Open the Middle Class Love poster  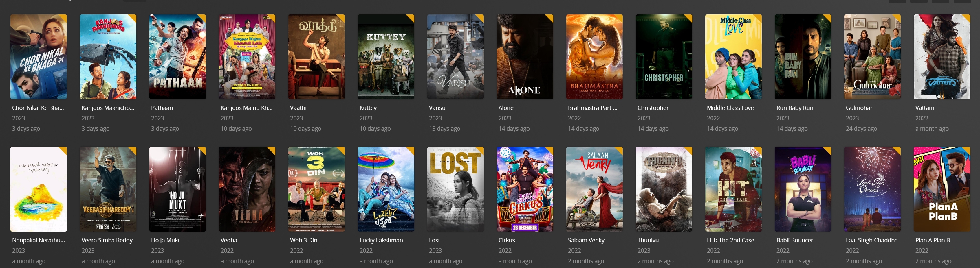(733, 57)
